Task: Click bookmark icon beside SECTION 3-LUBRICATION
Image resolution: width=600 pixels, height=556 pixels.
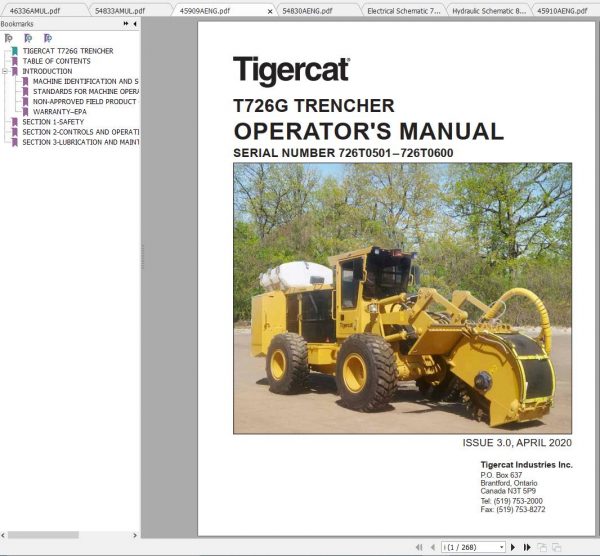Action: point(15,142)
